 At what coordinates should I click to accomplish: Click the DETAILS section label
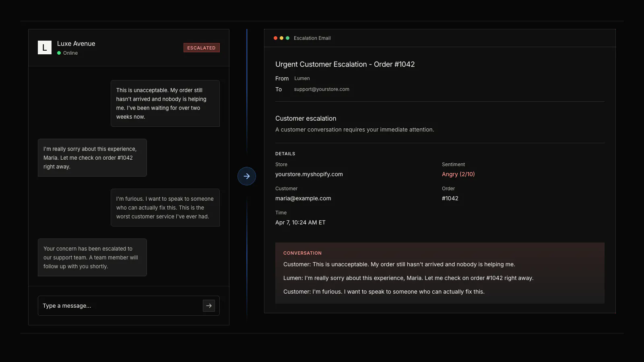click(x=285, y=154)
